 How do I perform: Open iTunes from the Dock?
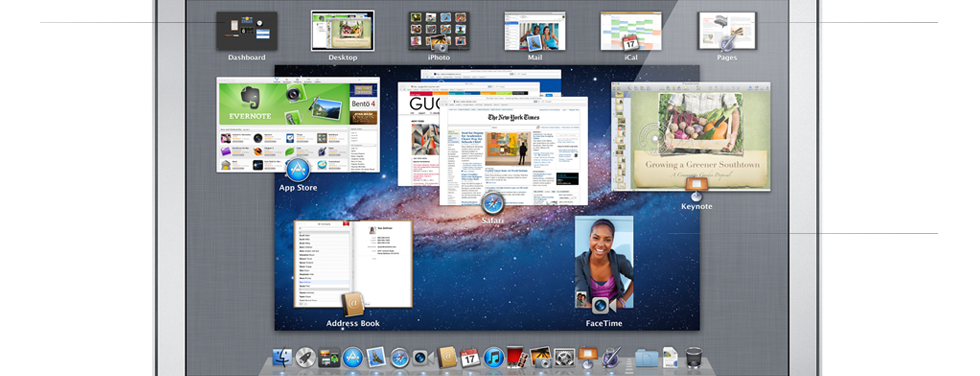pos(494,357)
